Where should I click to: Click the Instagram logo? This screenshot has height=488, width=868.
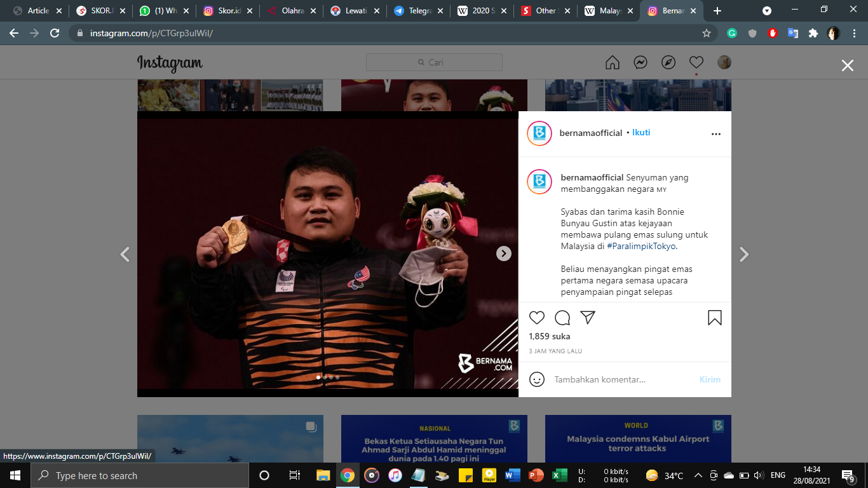[x=170, y=63]
